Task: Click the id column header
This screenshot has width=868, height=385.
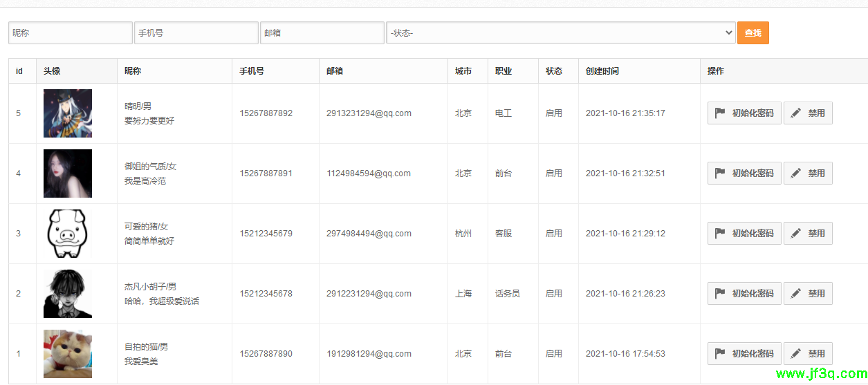Action: [x=19, y=71]
